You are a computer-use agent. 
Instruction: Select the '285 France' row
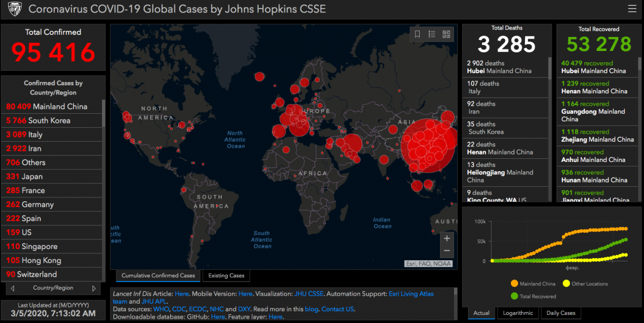tap(52, 190)
